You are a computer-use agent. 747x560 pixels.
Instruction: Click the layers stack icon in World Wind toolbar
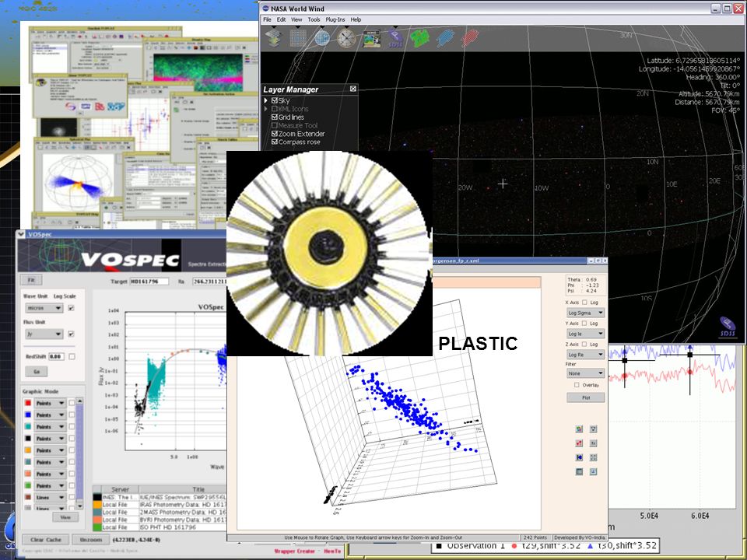point(274,37)
